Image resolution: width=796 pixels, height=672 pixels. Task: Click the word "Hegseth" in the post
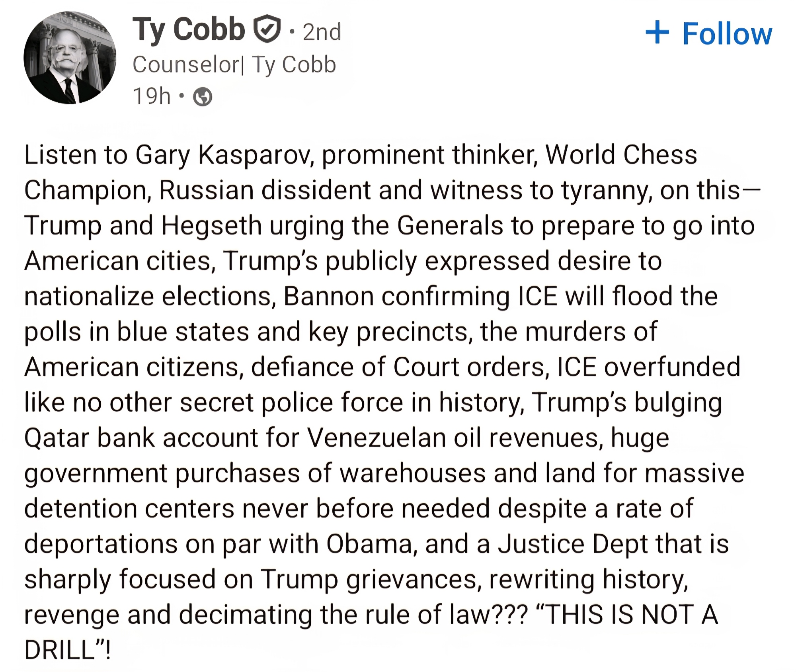coord(211,225)
